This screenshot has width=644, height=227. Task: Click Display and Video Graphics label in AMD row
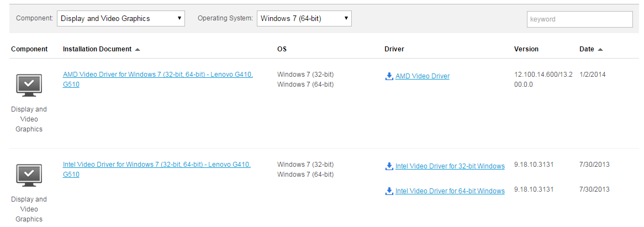[x=29, y=119]
